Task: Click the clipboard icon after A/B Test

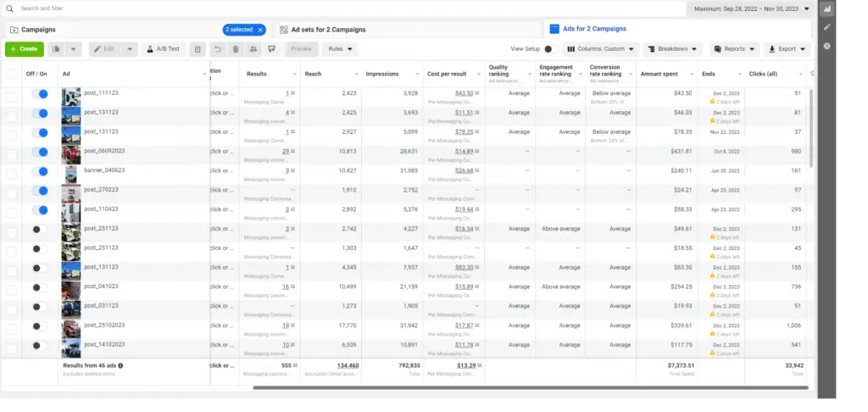Action: coord(198,49)
